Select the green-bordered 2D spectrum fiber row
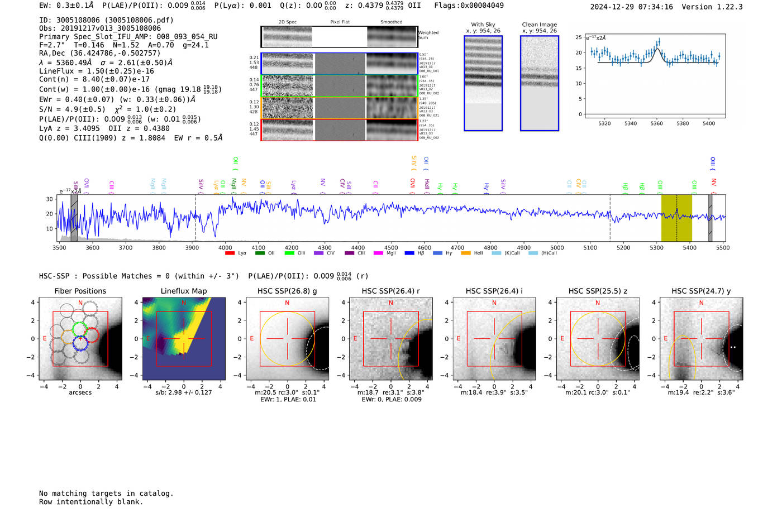 (x=339, y=85)
